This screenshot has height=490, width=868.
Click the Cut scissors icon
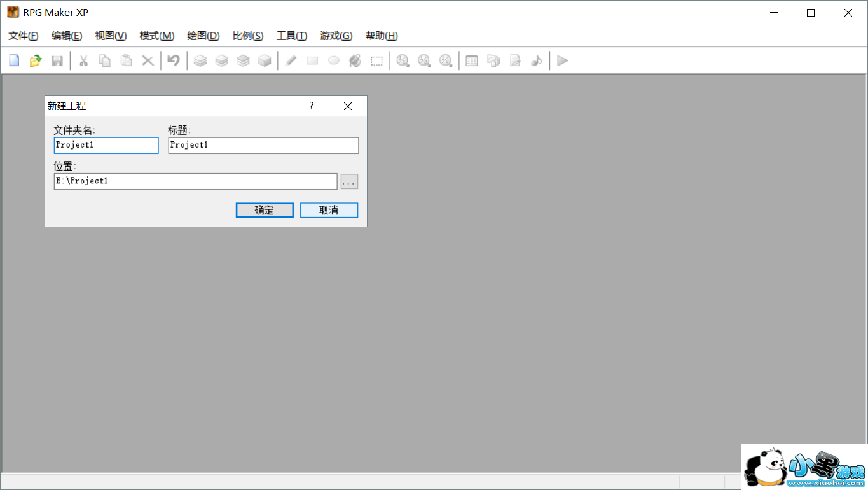83,60
